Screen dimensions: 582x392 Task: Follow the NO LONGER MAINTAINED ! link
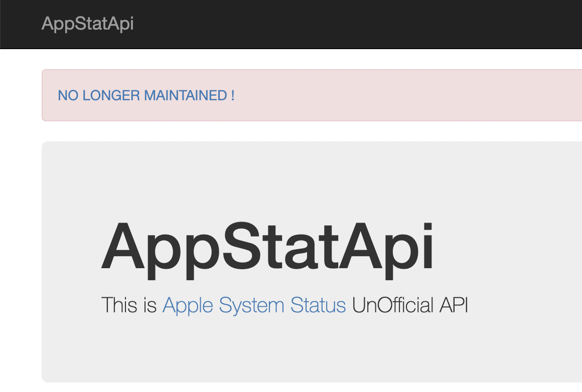tap(146, 96)
